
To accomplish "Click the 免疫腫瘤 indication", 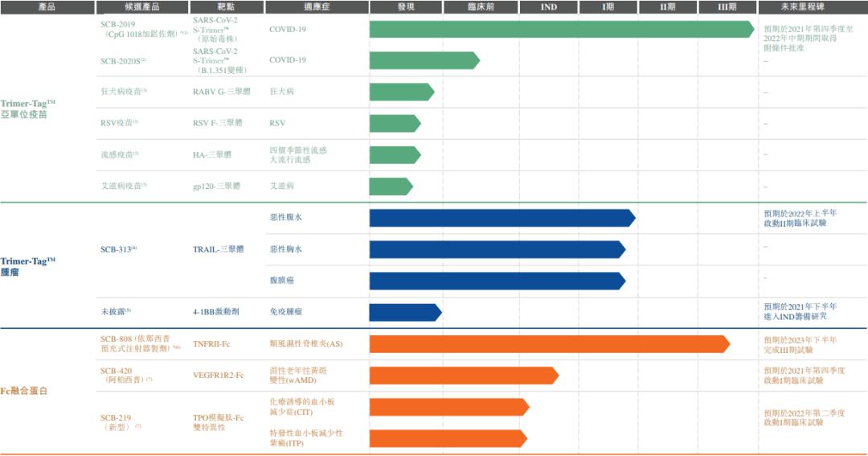I will coord(286,312).
